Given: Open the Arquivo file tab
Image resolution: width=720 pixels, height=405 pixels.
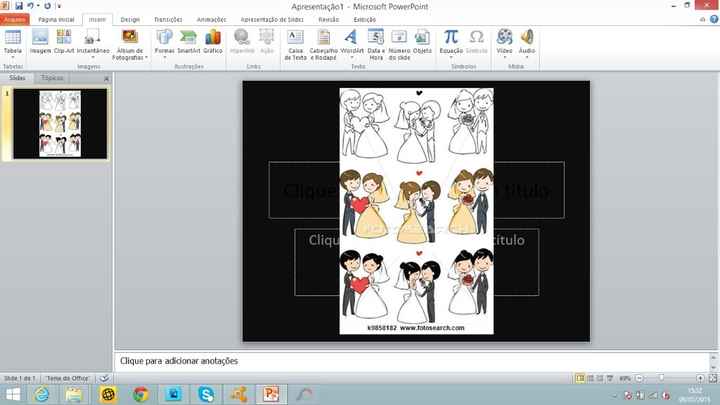Looking at the screenshot, I should [x=15, y=20].
